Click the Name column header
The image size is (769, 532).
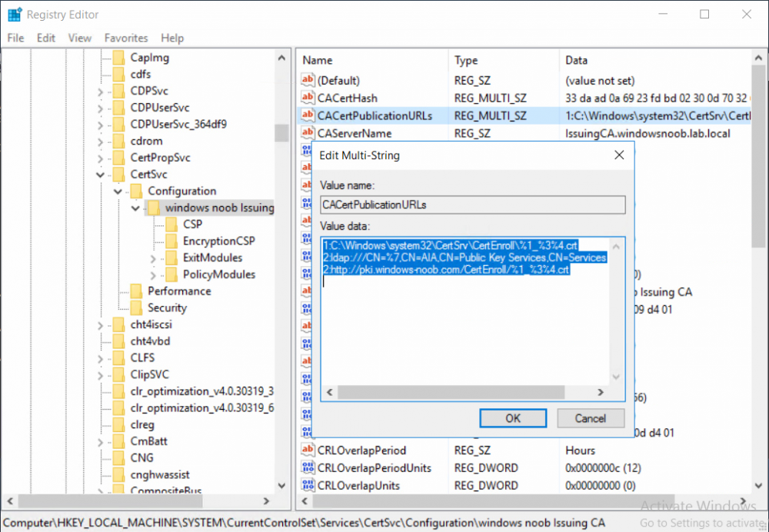[372, 60]
